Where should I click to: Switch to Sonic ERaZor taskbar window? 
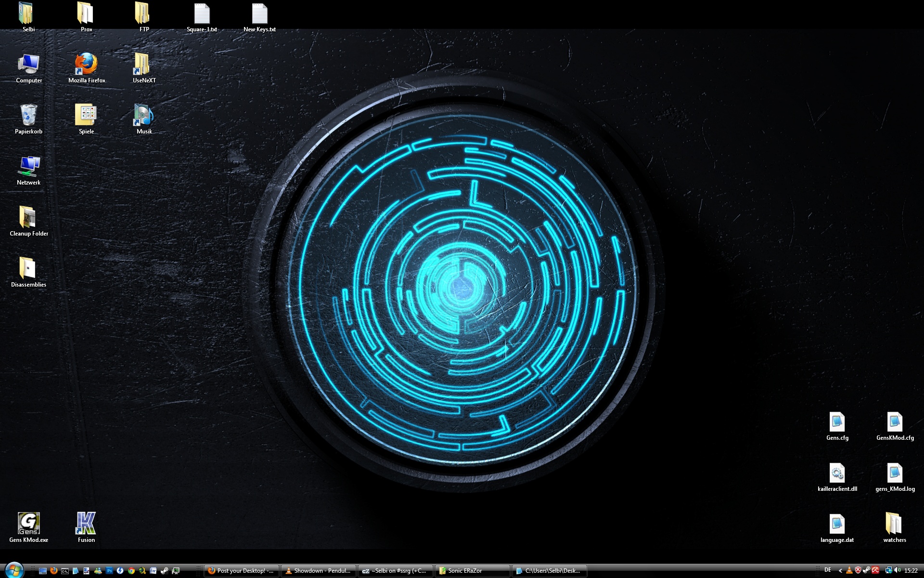[473, 571]
